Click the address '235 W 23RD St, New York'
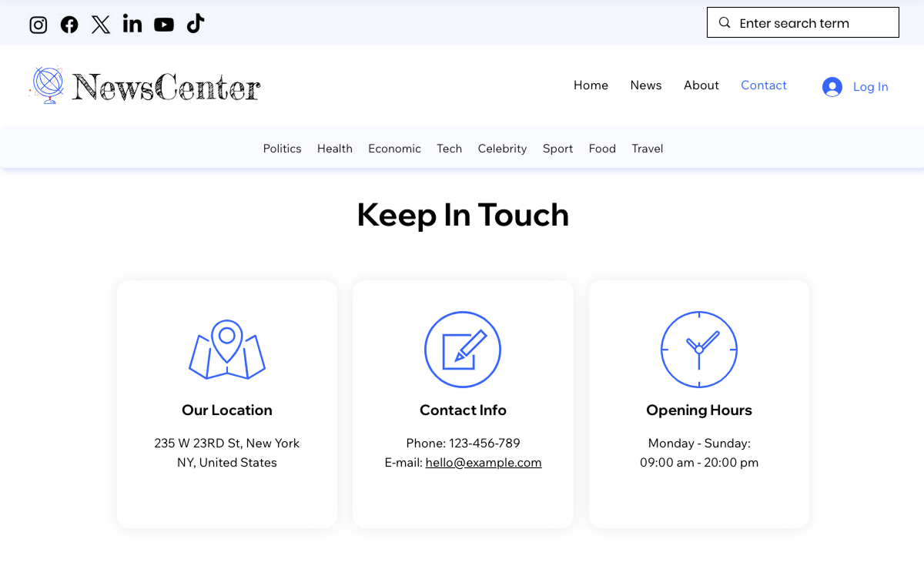924x576 pixels. click(227, 444)
